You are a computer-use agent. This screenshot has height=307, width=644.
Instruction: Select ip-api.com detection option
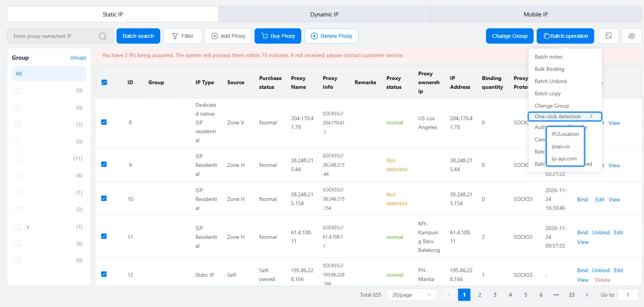pyautogui.click(x=565, y=158)
